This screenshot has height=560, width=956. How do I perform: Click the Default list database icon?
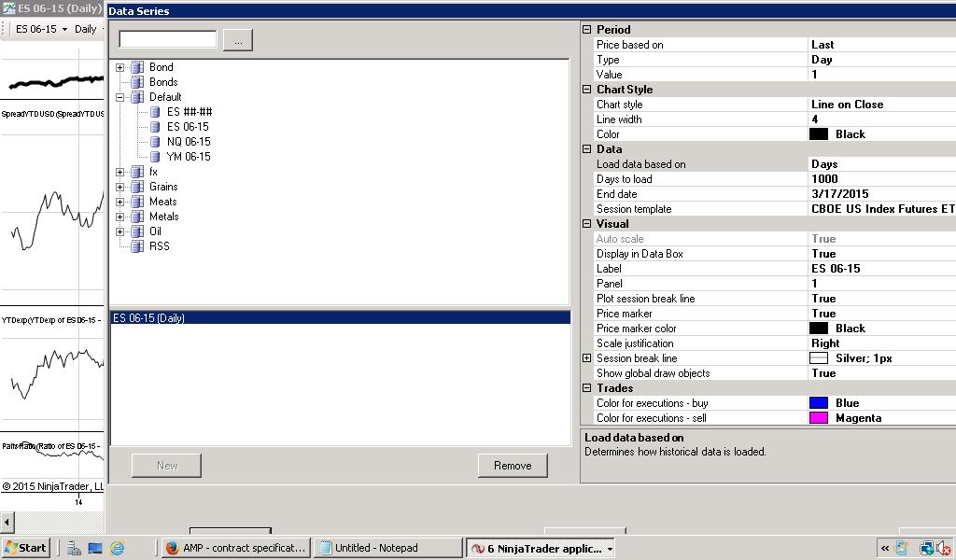(138, 97)
